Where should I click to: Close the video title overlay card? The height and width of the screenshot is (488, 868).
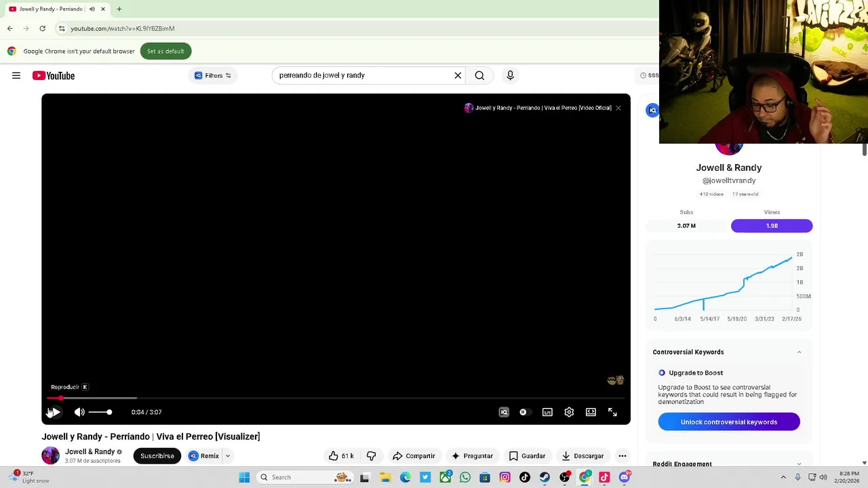pos(618,108)
